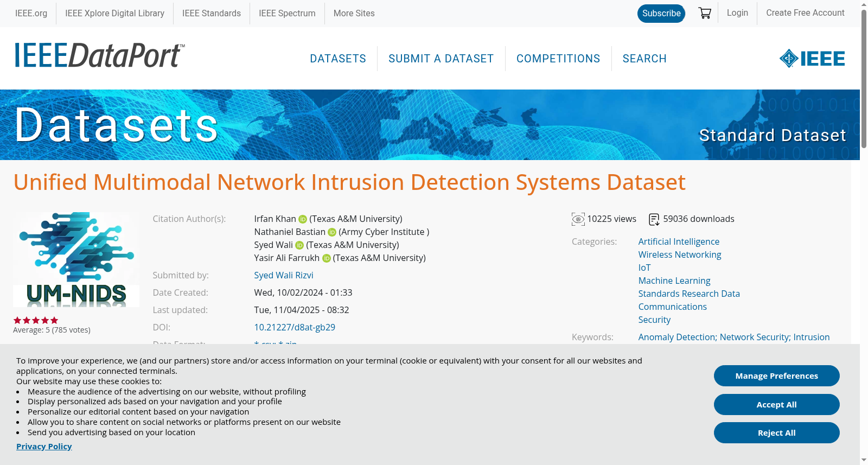Open IEEE Xplore Digital Library link
This screenshot has height=465, width=868.
114,13
